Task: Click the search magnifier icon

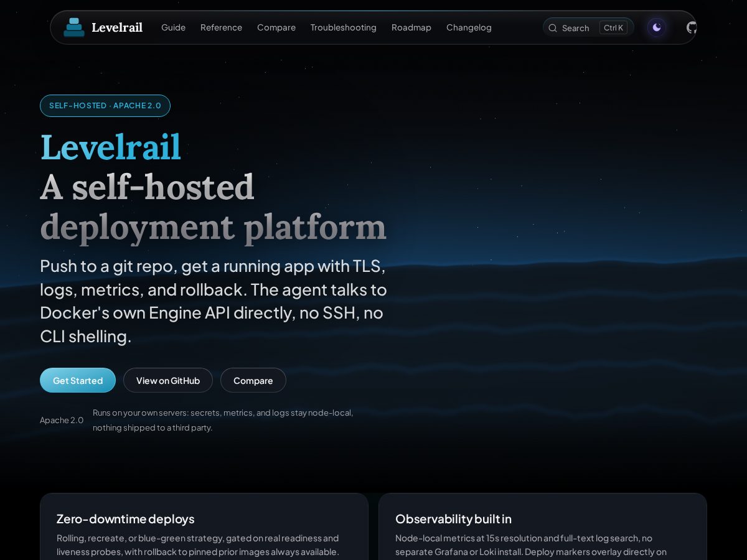Action: [552, 28]
